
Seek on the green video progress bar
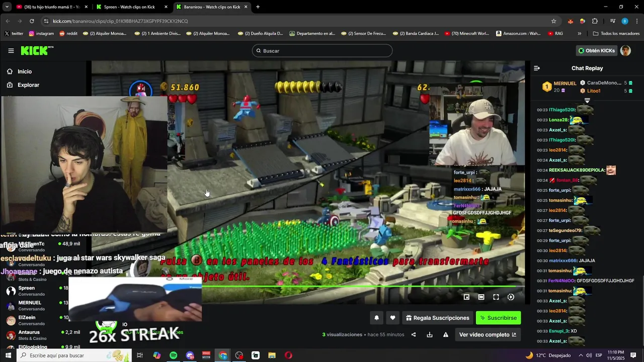tap(308, 287)
